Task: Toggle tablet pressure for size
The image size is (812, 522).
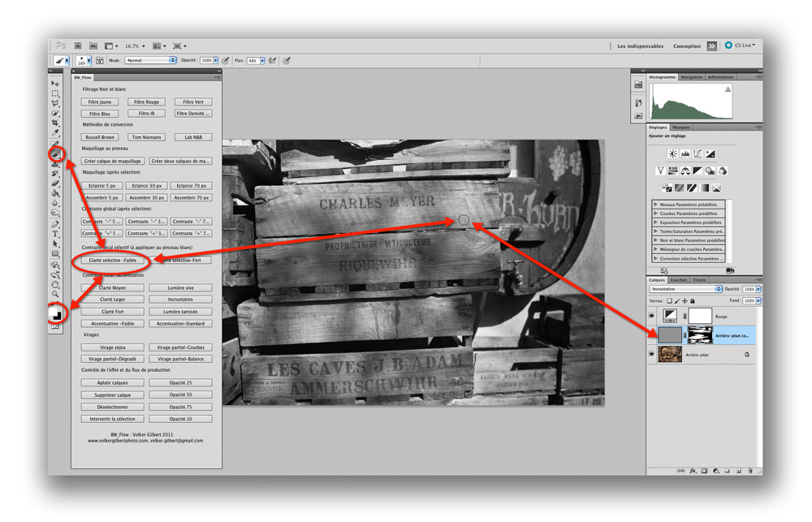Action: tap(287, 61)
